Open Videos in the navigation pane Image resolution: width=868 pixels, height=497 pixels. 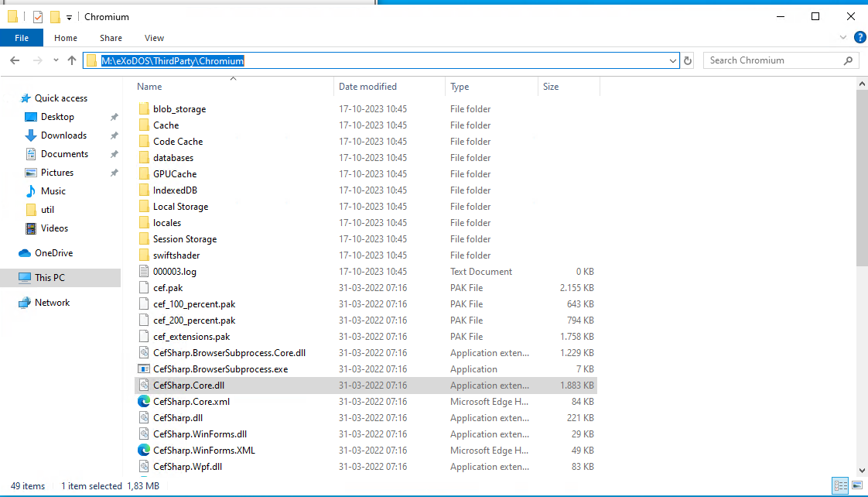[54, 228]
